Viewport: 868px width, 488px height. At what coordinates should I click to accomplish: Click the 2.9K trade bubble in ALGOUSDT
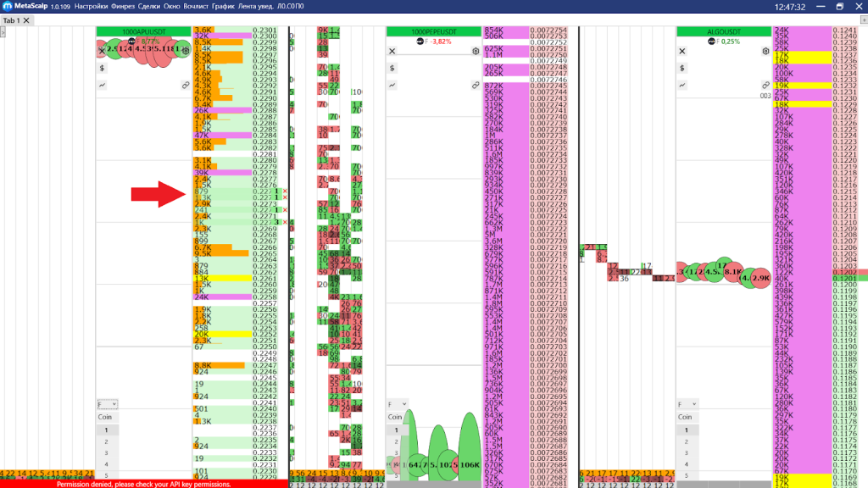click(x=760, y=278)
